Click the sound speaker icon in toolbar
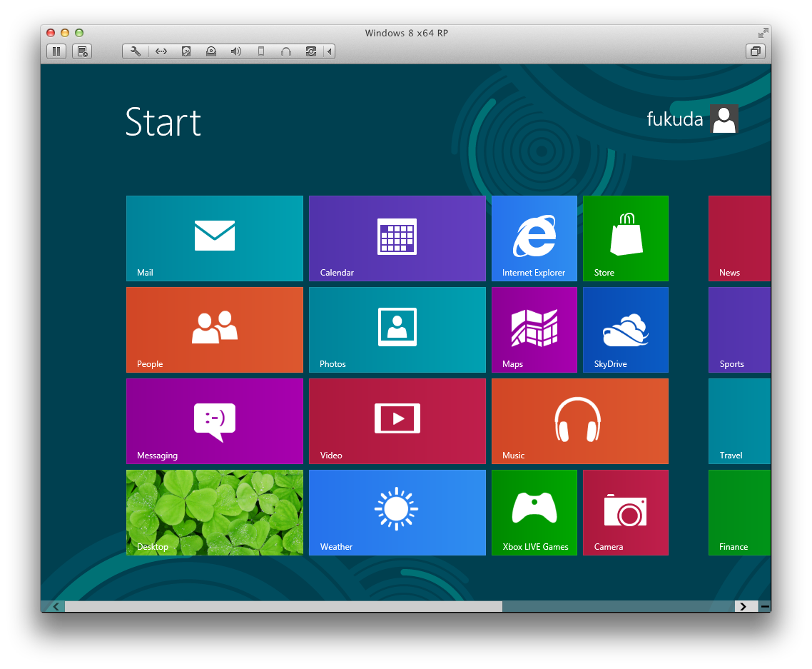 [x=236, y=51]
